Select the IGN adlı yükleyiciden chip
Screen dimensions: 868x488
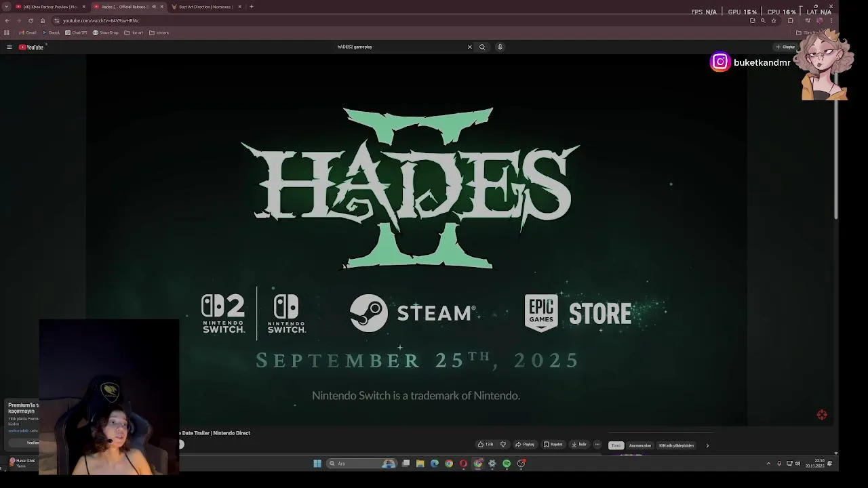tap(677, 445)
